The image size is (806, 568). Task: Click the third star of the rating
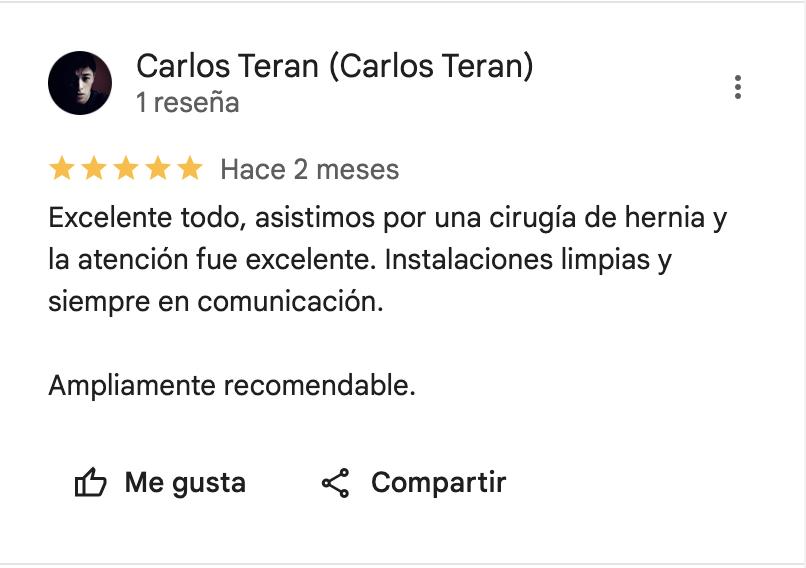[126, 170]
